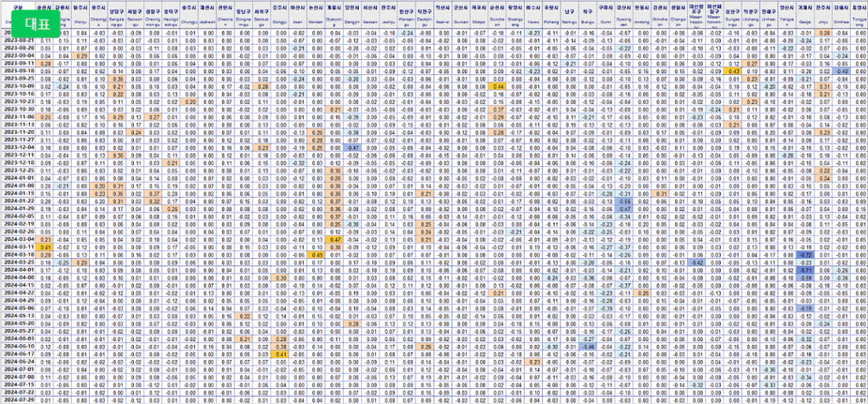Screen dimensions: 868x404
Task: Select orange 0.28 cell in 2023-09-11 row
Action: 46,64
